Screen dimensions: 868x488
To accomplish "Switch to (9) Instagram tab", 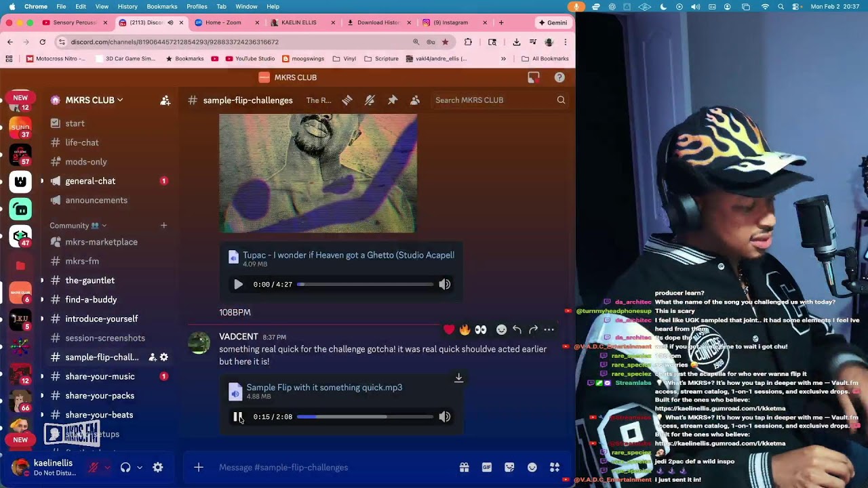I will [454, 22].
